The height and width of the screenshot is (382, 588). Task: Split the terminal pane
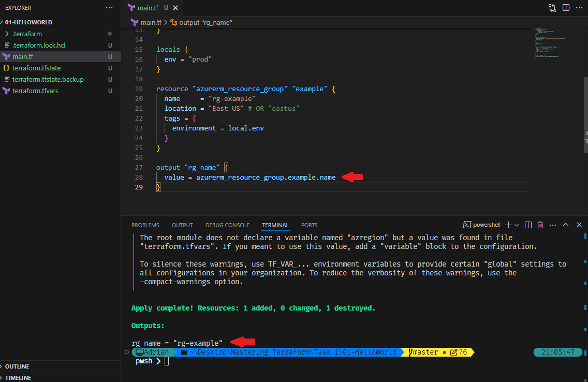528,225
